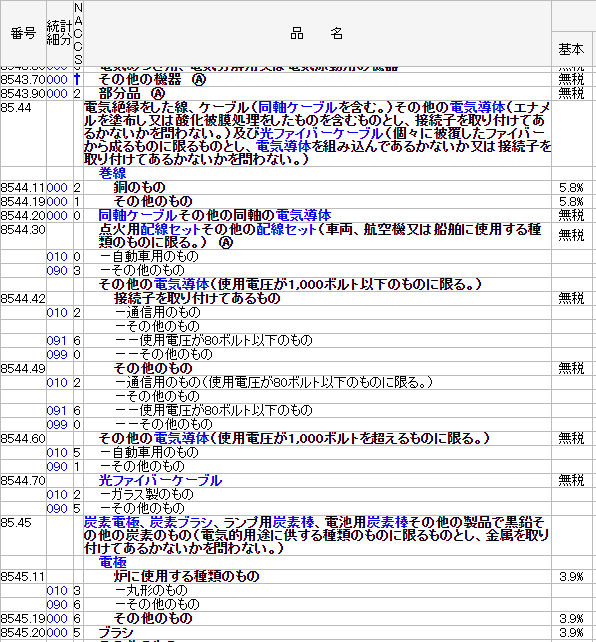This screenshot has width=596, height=642.
Task: Open the 炭素棒 link after 電池用
Action: pyautogui.click(x=387, y=523)
